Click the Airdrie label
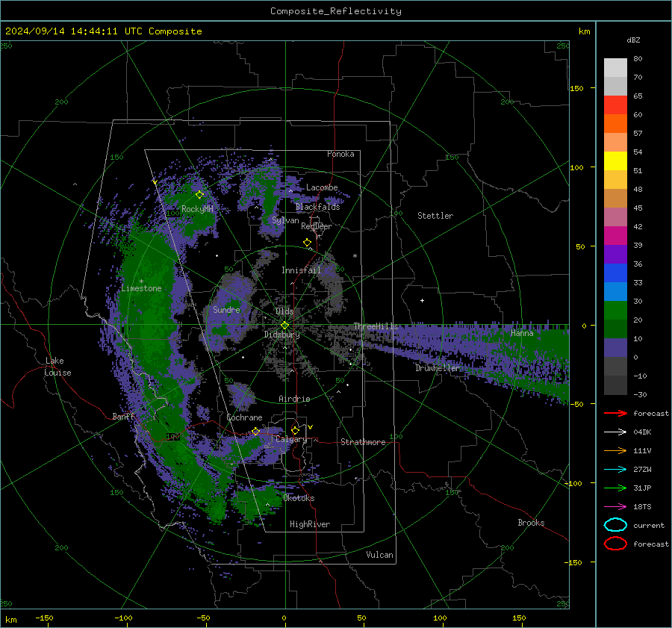672x628 pixels. pos(294,399)
